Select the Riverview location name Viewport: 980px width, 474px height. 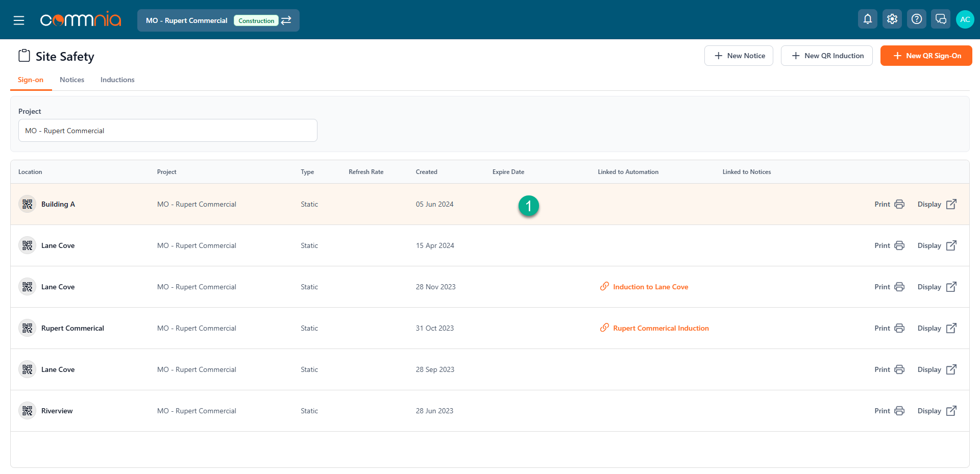point(57,411)
